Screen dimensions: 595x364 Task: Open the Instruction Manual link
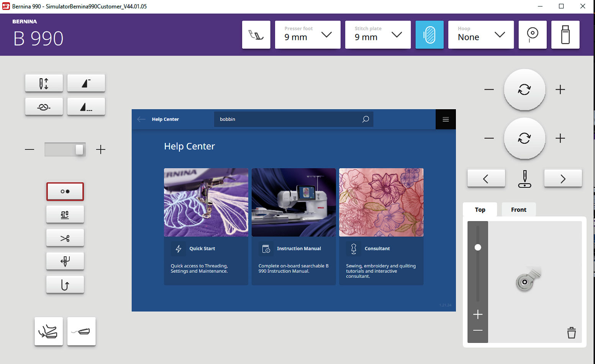[x=299, y=249]
